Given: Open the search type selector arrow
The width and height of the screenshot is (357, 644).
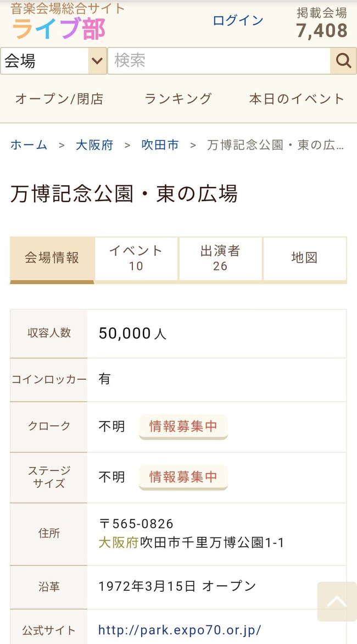Looking at the screenshot, I should 97,60.
